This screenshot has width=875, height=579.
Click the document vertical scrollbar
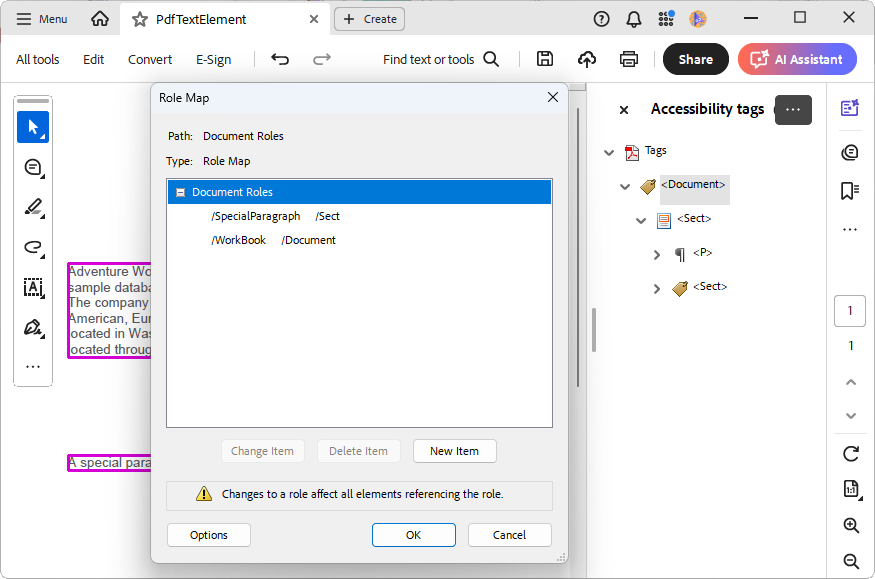[578, 248]
